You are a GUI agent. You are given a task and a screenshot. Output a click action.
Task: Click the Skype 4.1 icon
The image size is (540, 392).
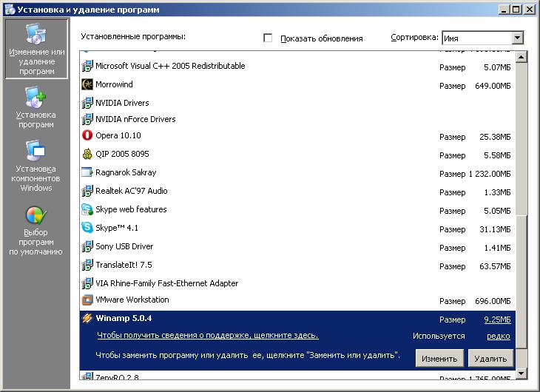pyautogui.click(x=87, y=227)
